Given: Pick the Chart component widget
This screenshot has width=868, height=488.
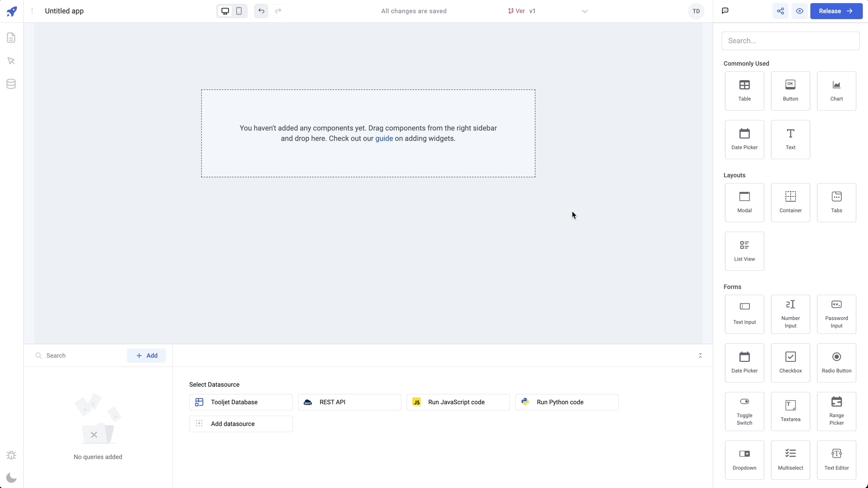Looking at the screenshot, I should tap(836, 91).
